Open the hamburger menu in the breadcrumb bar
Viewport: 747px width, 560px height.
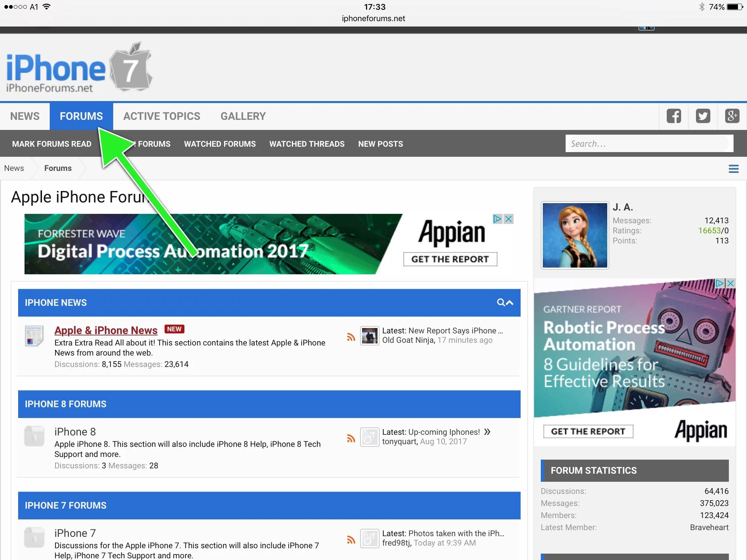click(733, 169)
